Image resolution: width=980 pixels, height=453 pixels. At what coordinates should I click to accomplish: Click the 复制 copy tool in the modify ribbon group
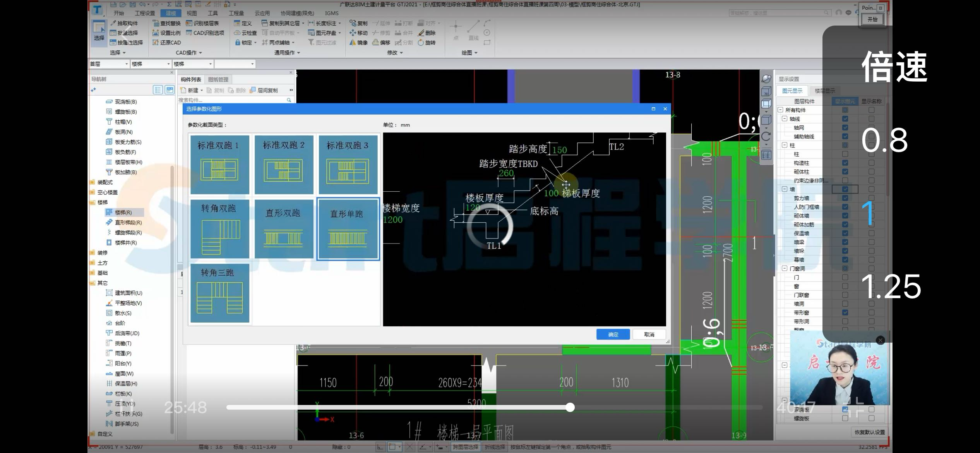tap(358, 23)
